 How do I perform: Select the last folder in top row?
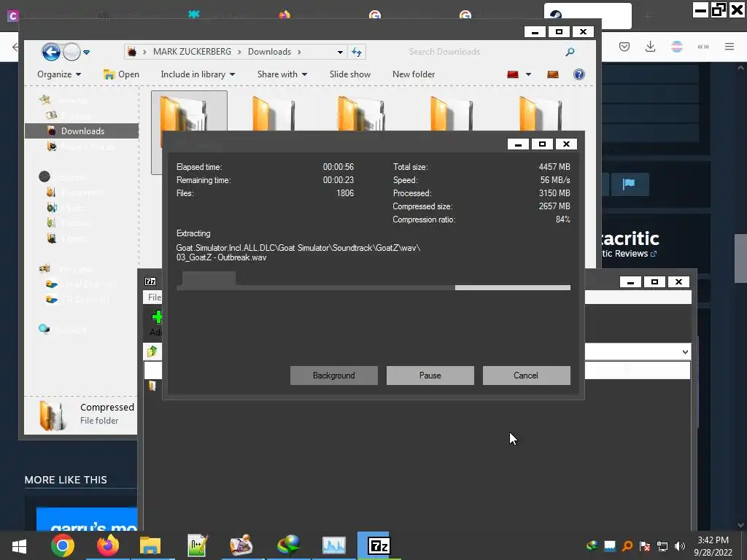(541, 112)
